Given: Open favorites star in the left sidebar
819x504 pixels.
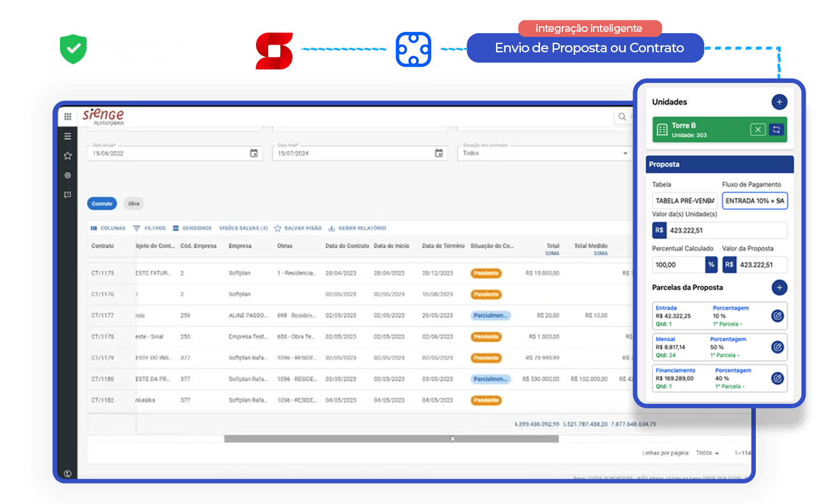Looking at the screenshot, I should (68, 156).
